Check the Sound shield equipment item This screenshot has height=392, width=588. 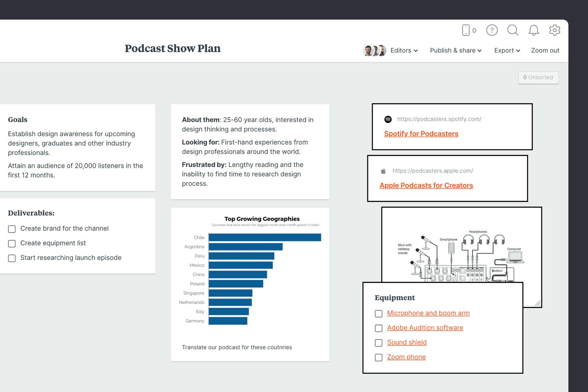[x=379, y=343]
